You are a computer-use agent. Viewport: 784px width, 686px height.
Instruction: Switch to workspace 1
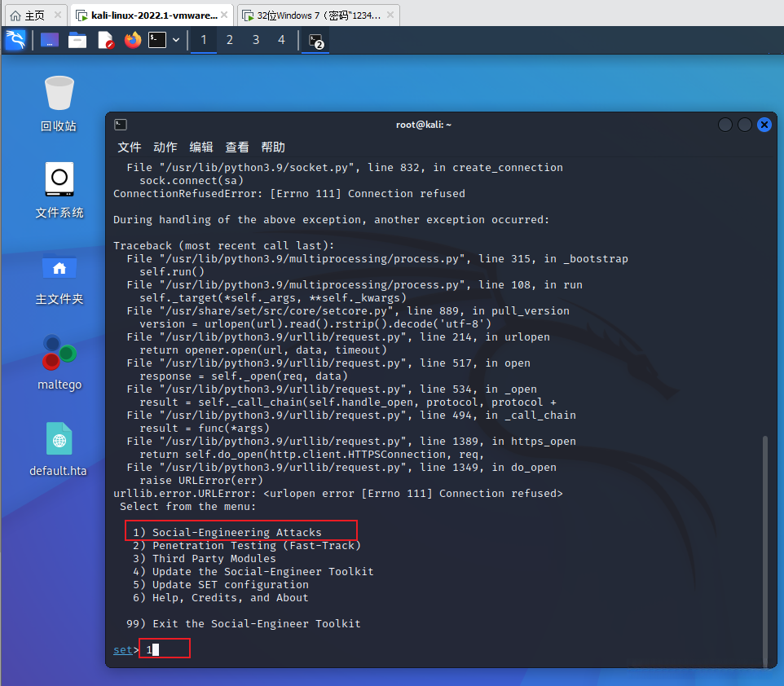tap(204, 40)
